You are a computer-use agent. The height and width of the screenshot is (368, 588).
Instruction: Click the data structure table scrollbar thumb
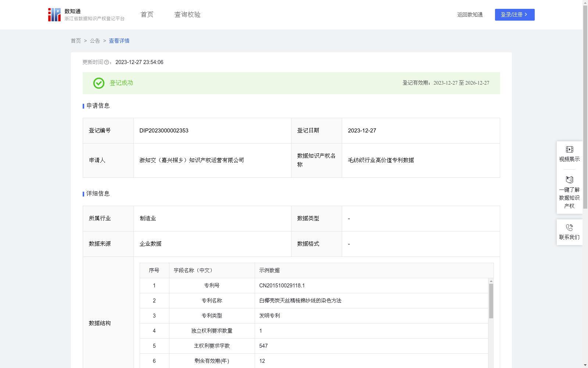(x=491, y=301)
